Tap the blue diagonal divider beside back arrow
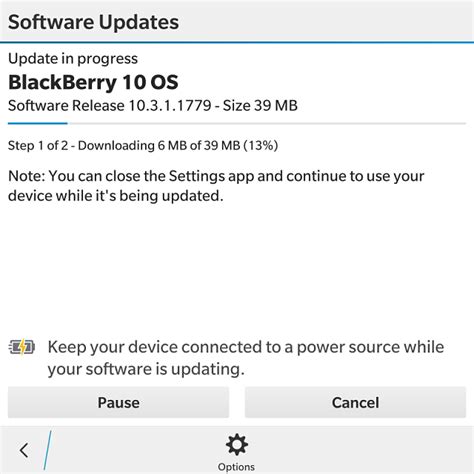The height and width of the screenshot is (474, 474). pyautogui.click(x=47, y=450)
